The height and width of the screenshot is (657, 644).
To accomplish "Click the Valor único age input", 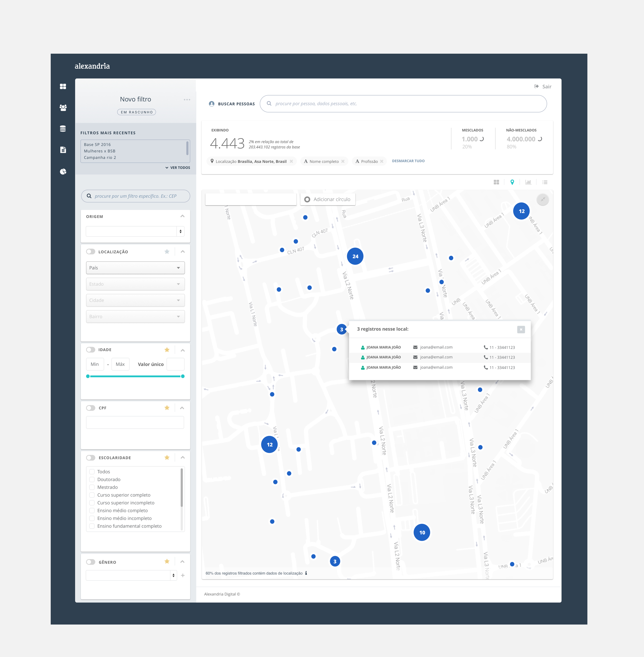I will (x=175, y=364).
